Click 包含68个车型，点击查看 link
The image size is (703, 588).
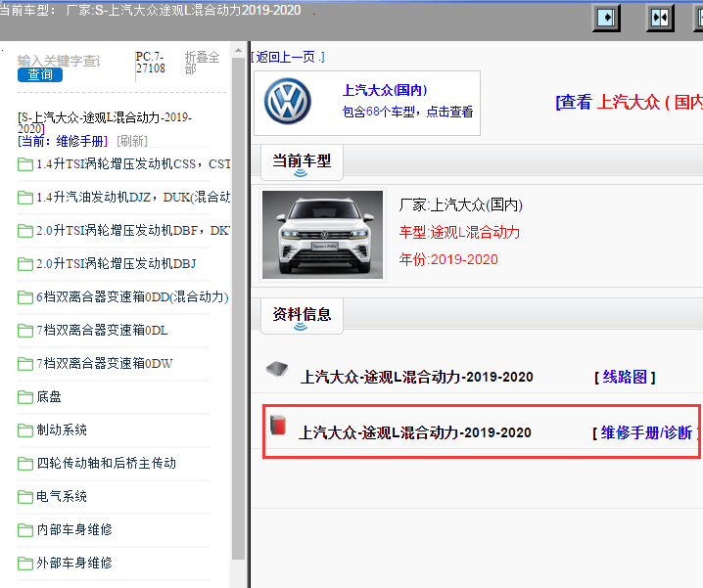pyautogui.click(x=407, y=112)
